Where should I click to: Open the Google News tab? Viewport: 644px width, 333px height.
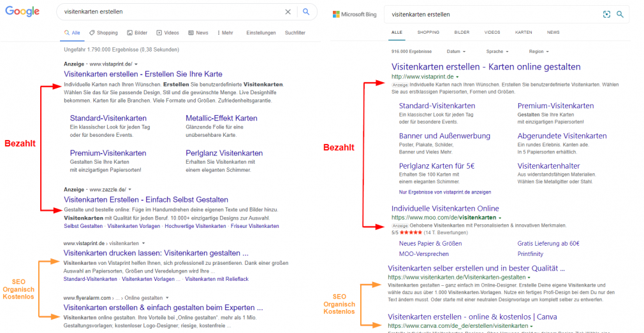(x=198, y=33)
